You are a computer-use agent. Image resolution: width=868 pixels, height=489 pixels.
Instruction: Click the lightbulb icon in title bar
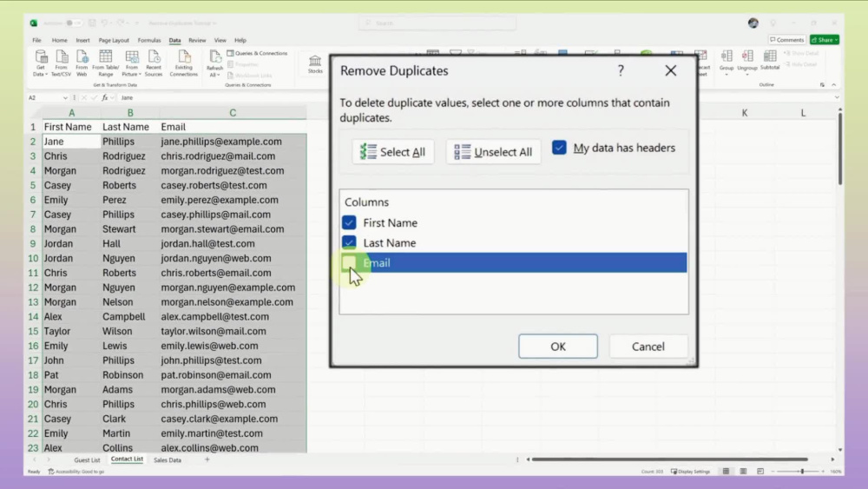(x=773, y=23)
